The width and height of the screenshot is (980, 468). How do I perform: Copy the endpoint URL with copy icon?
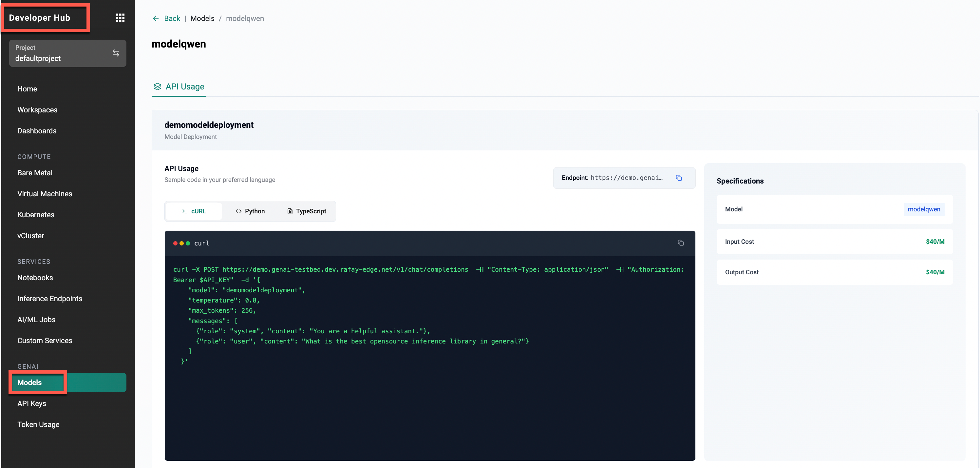[679, 178]
